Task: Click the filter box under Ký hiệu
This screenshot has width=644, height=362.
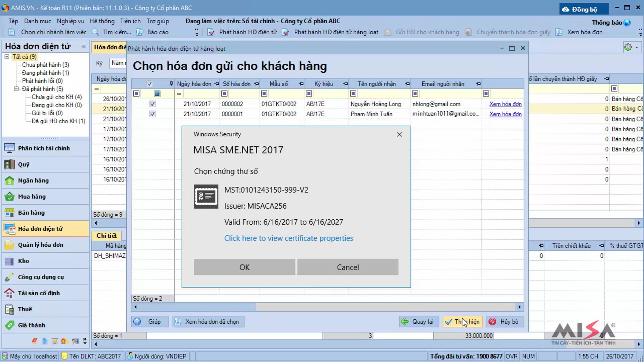Action: [x=309, y=93]
